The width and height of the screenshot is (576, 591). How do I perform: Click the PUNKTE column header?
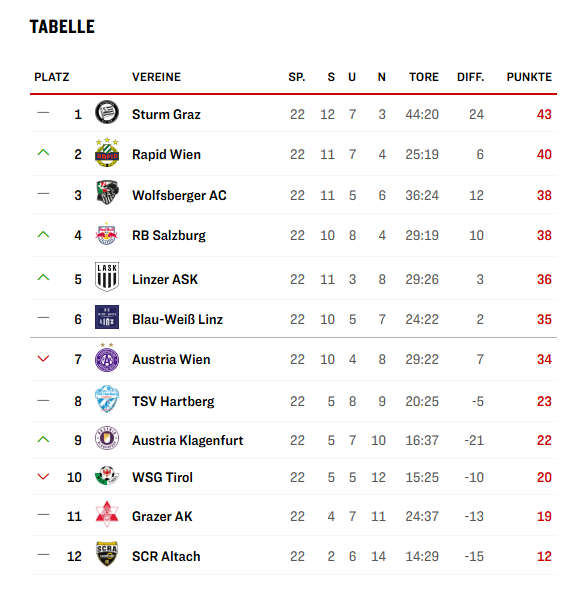(x=529, y=77)
